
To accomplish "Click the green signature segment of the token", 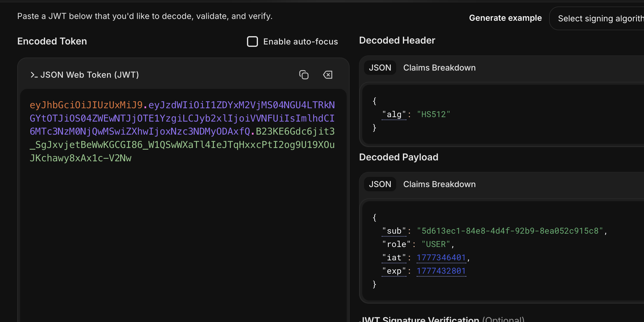I will tap(182, 145).
